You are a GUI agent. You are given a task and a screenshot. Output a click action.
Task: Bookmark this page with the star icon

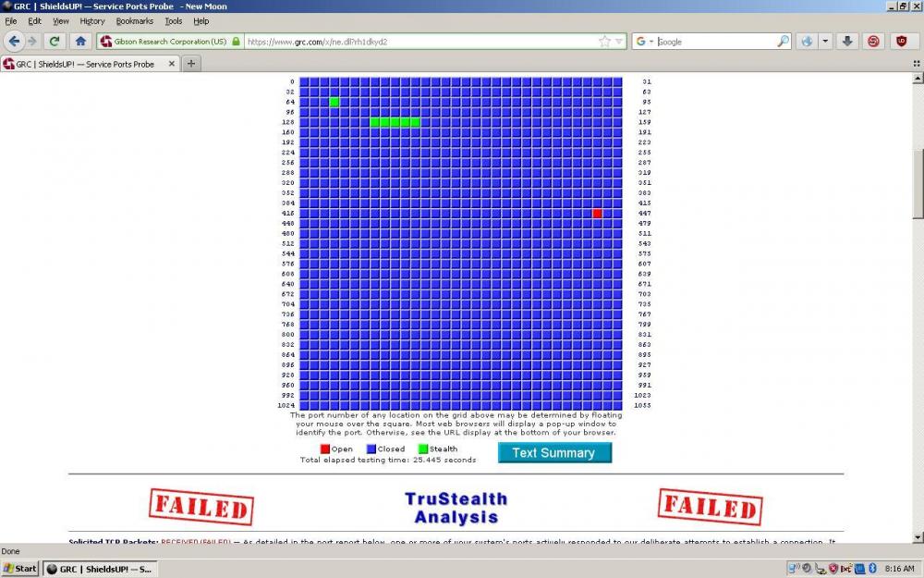tap(604, 42)
